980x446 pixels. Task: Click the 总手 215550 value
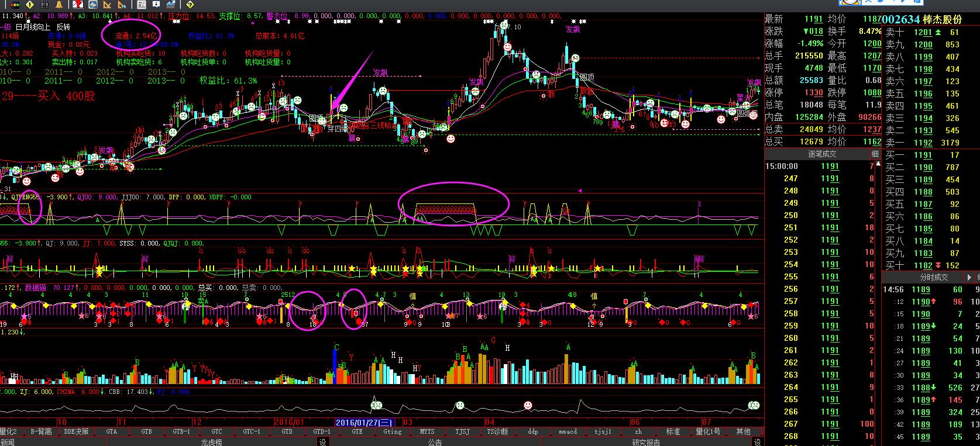[x=809, y=56]
